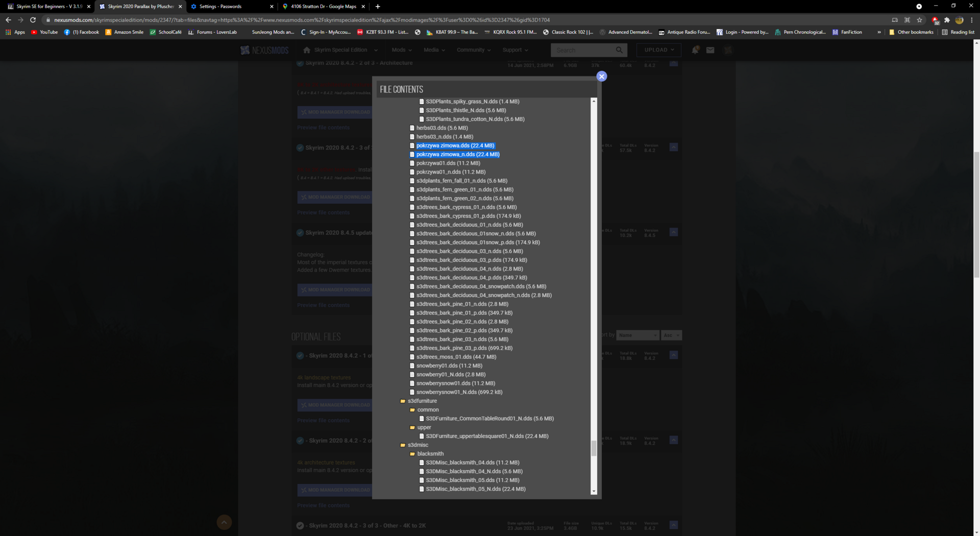Click the search magnifier icon
Viewport: 980px width, 536px height.
click(x=619, y=50)
